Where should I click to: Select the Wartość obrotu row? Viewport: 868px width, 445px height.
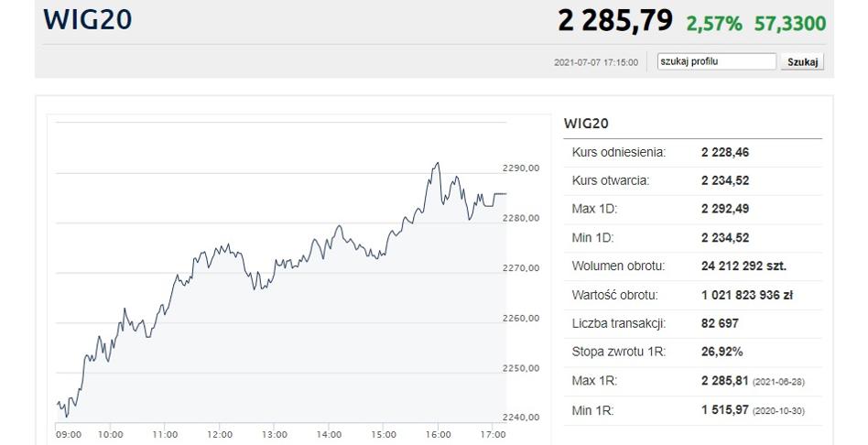coord(692,295)
